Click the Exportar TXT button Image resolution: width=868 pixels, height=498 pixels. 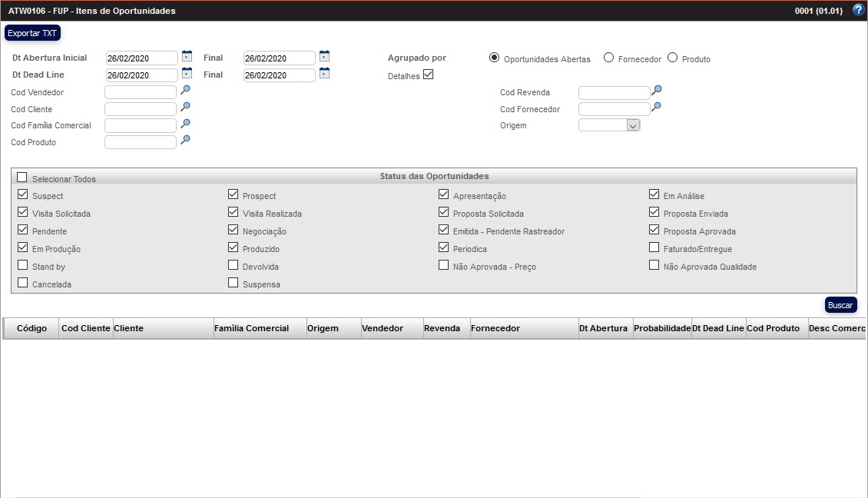[32, 34]
